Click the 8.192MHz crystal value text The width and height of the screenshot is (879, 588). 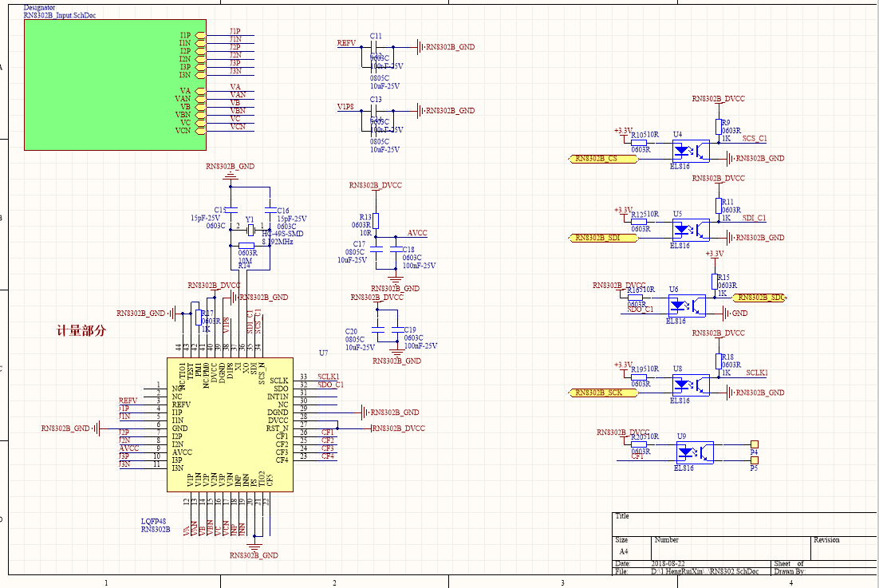point(278,242)
